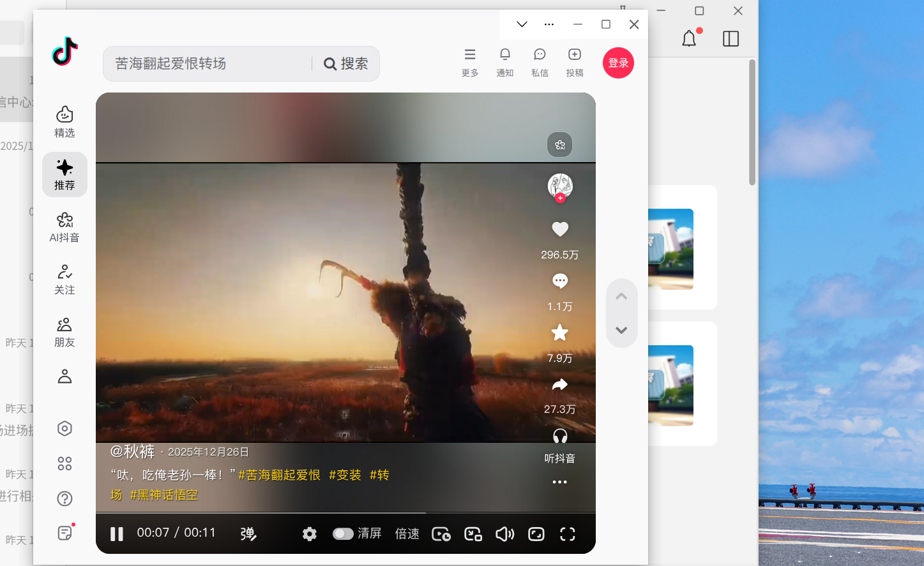Click the AI icon on the video
Viewport: 924px width, 566px height.
560,145
